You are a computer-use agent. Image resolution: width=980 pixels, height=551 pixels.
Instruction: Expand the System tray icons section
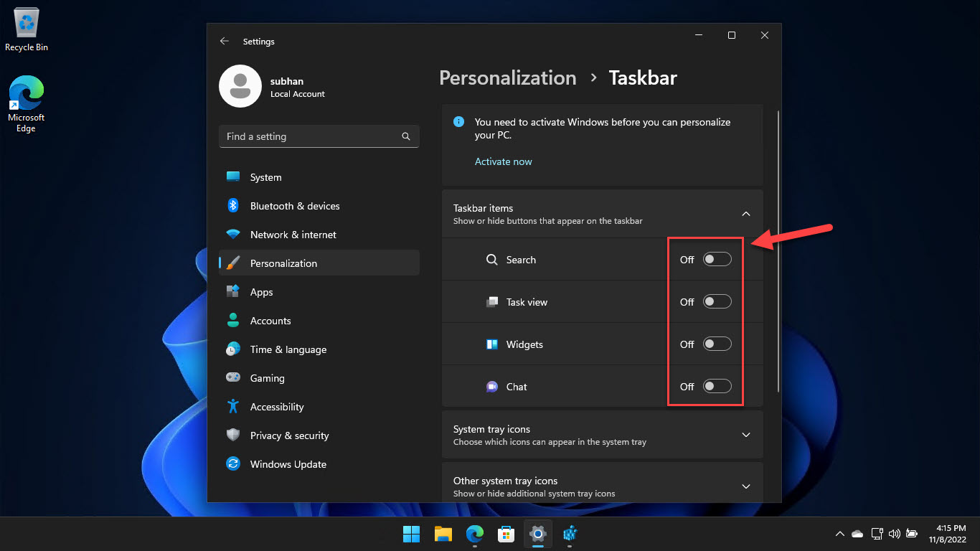(746, 435)
